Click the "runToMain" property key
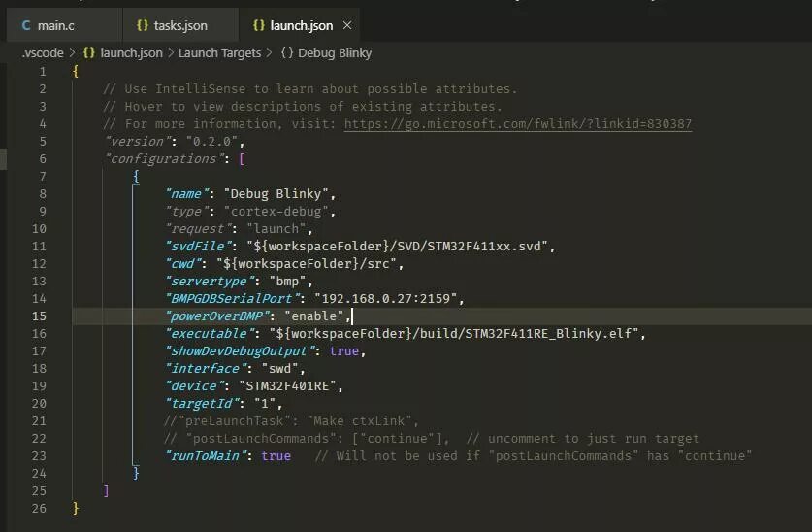This screenshot has height=532, width=812. click(x=206, y=456)
